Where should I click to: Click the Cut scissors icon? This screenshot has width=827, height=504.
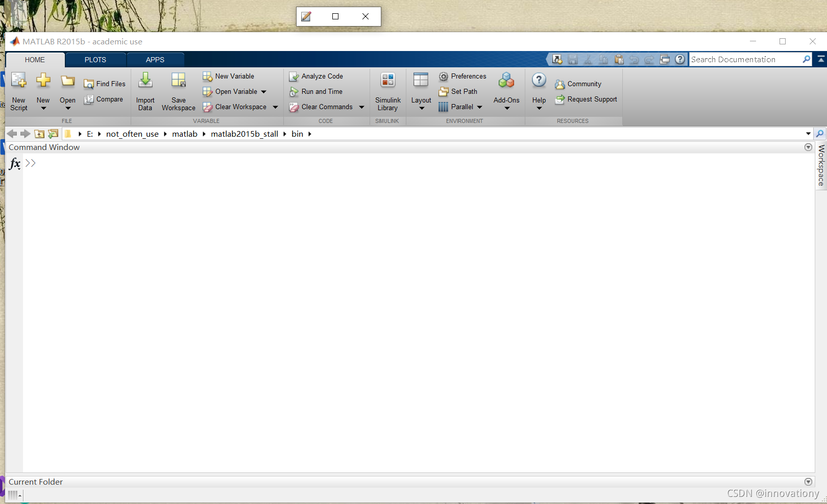point(588,60)
